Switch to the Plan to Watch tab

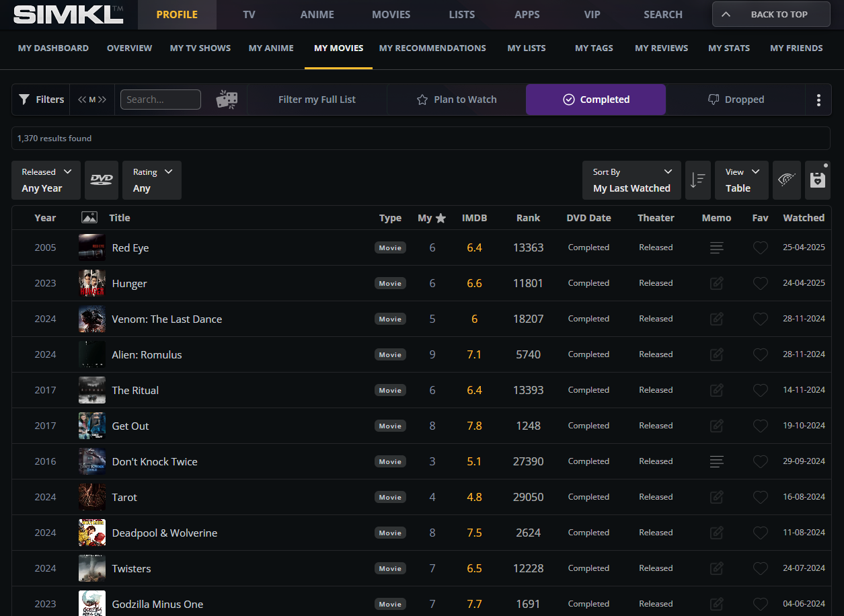457,100
